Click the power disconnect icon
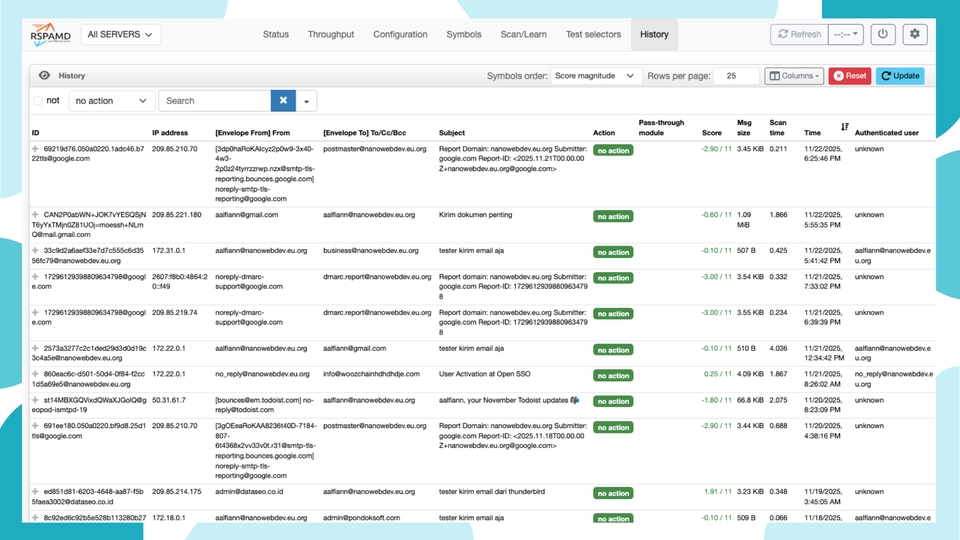960x540 pixels. pos(882,34)
